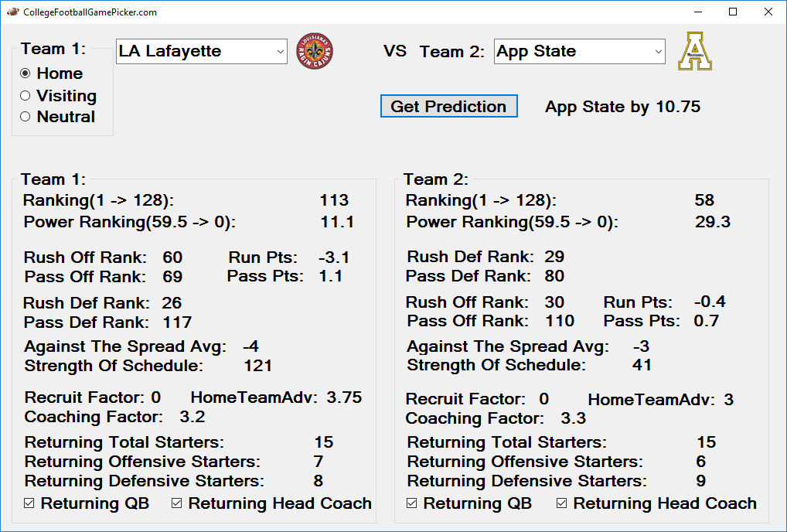Close the CollegeFootballGamePicker window
This screenshot has width=787, height=532.
(x=768, y=12)
